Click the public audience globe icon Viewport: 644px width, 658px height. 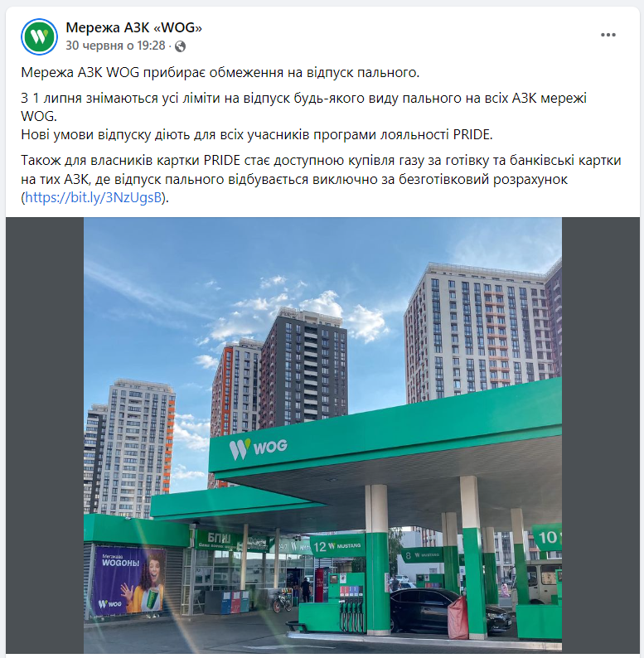180,46
